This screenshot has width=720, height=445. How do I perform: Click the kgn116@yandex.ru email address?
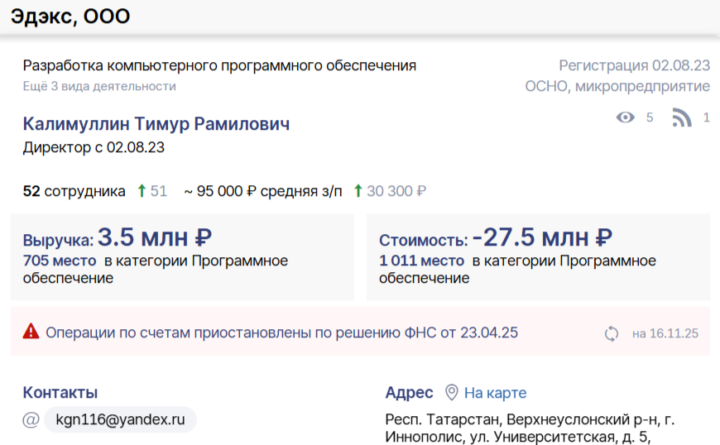point(121,420)
